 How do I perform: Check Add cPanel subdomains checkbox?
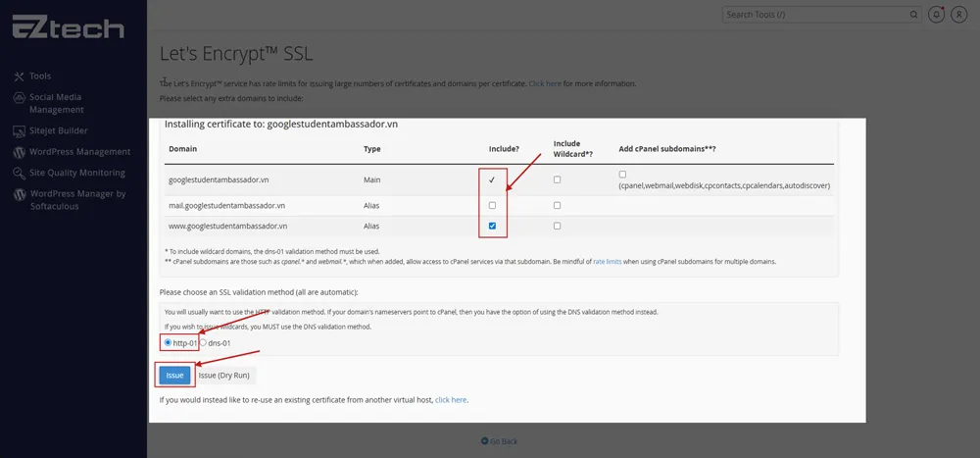(x=622, y=175)
